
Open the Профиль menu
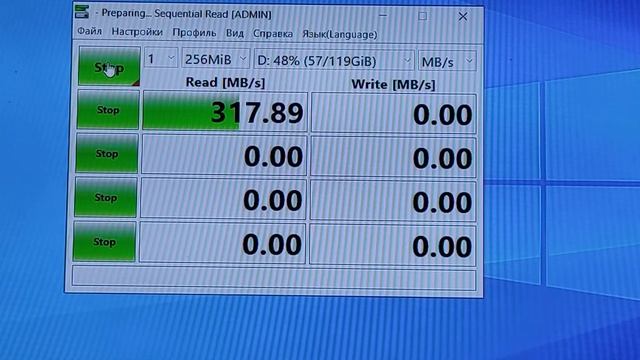[x=194, y=33]
